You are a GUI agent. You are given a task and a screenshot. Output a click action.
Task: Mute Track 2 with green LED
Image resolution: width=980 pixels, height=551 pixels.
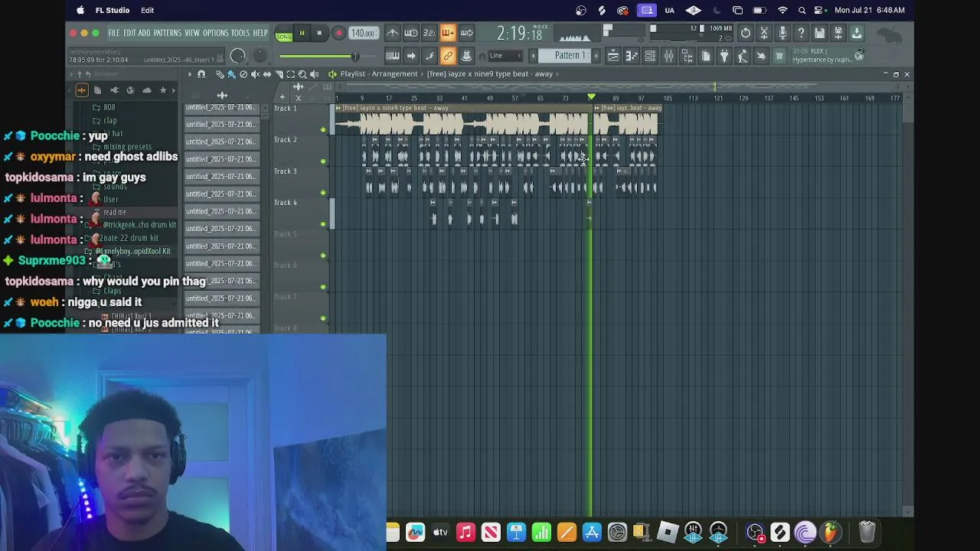point(323,161)
